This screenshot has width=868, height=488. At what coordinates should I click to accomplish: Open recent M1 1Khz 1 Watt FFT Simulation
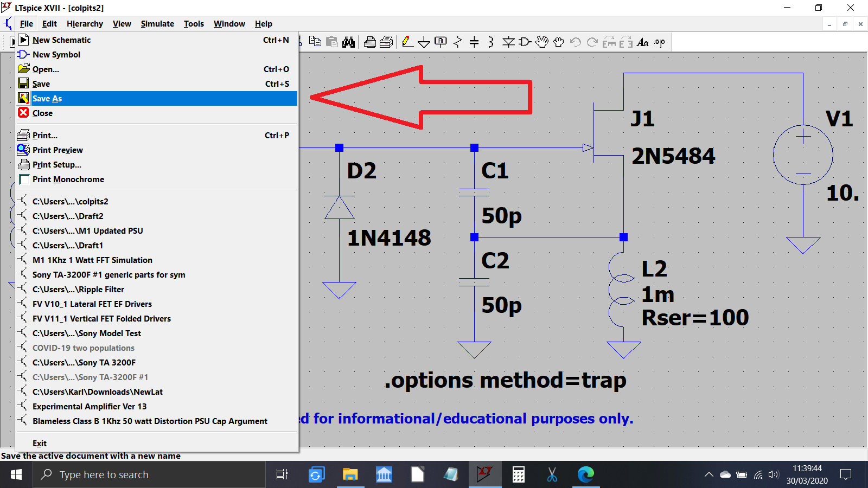pyautogui.click(x=157, y=260)
